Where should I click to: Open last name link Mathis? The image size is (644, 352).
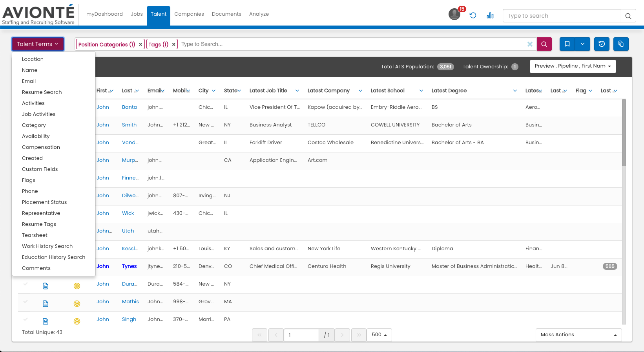(x=130, y=302)
